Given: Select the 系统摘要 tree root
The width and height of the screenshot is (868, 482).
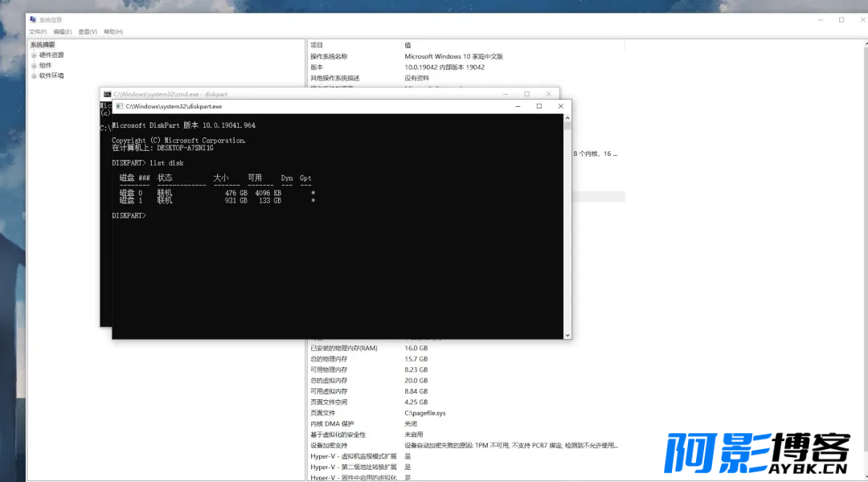Looking at the screenshot, I should [x=43, y=45].
